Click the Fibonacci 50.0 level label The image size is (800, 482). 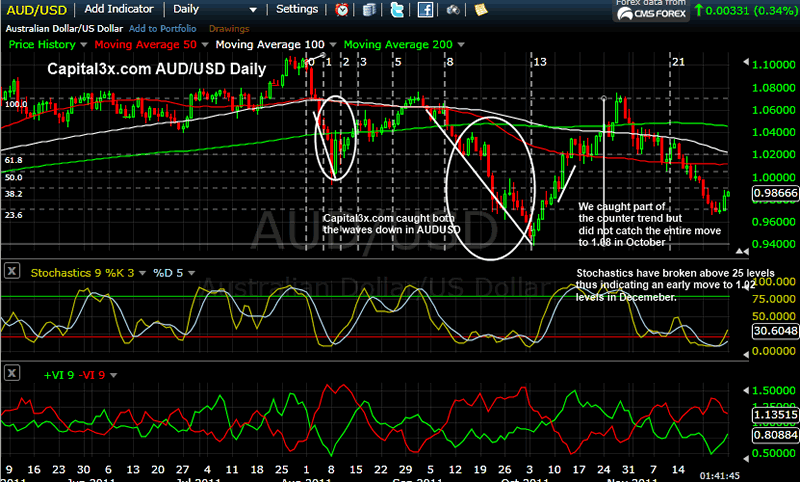[x=13, y=177]
